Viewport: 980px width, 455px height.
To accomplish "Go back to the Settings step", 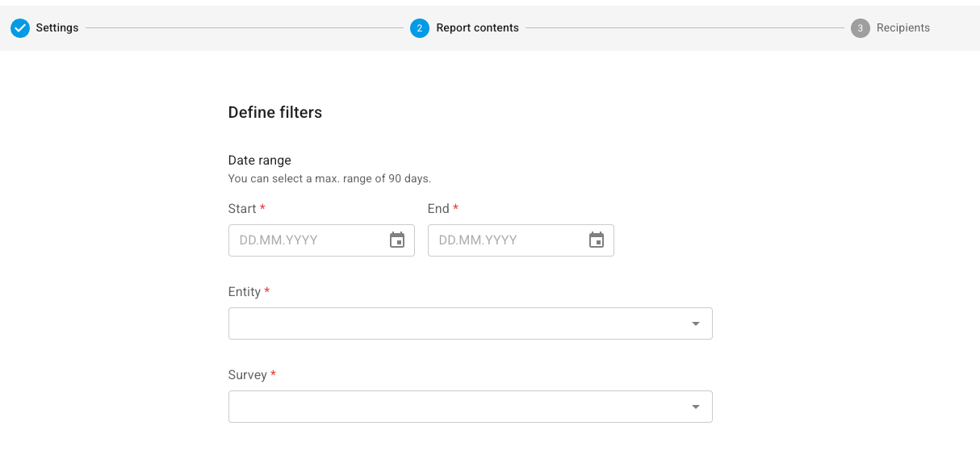I will (57, 28).
